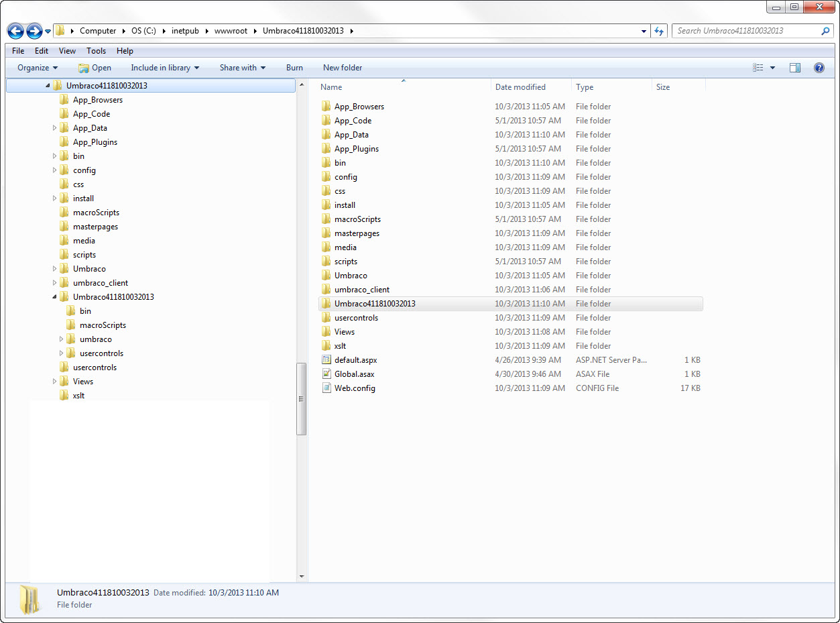Select the Web.config file icon
840x623 pixels.
pyautogui.click(x=326, y=388)
